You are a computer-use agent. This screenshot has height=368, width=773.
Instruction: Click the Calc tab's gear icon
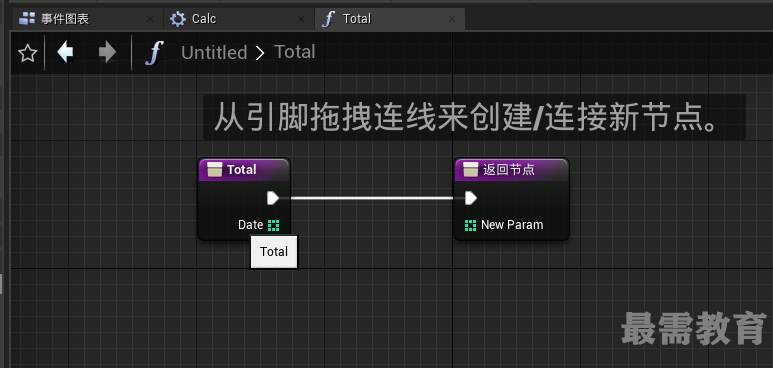(x=177, y=19)
